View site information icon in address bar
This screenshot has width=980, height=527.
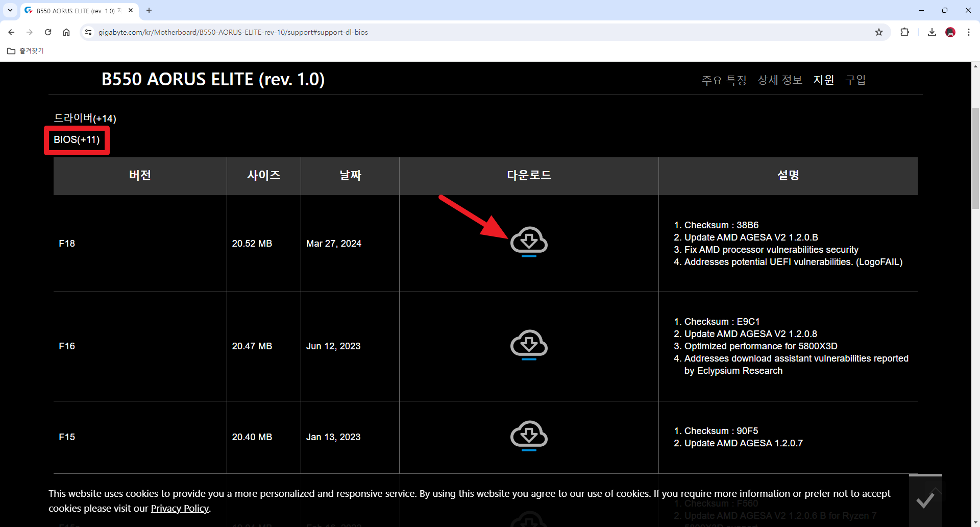(88, 32)
